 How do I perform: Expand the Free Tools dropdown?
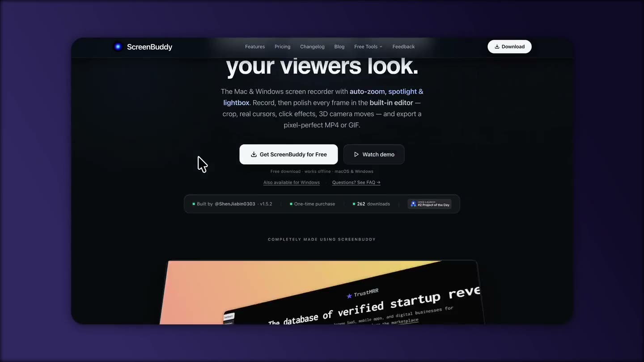tap(368, 46)
